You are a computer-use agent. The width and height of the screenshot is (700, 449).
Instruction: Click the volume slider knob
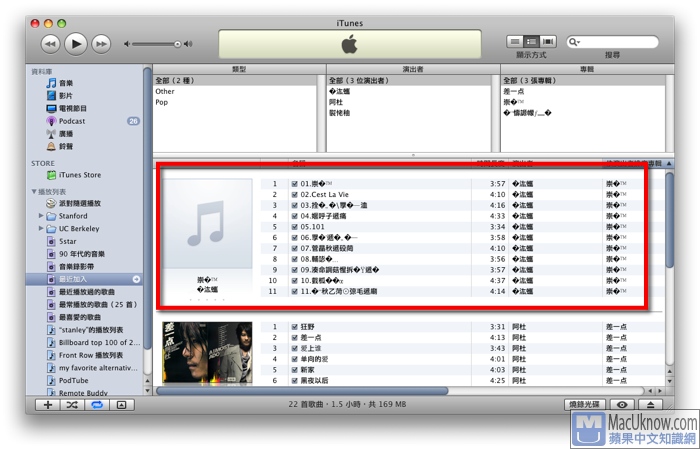[178, 44]
